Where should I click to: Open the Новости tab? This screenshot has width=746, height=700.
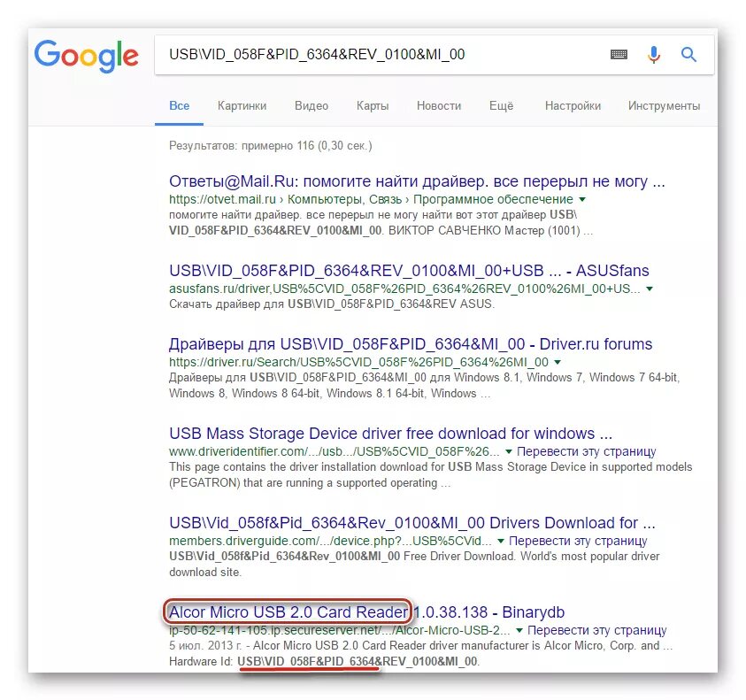point(439,105)
